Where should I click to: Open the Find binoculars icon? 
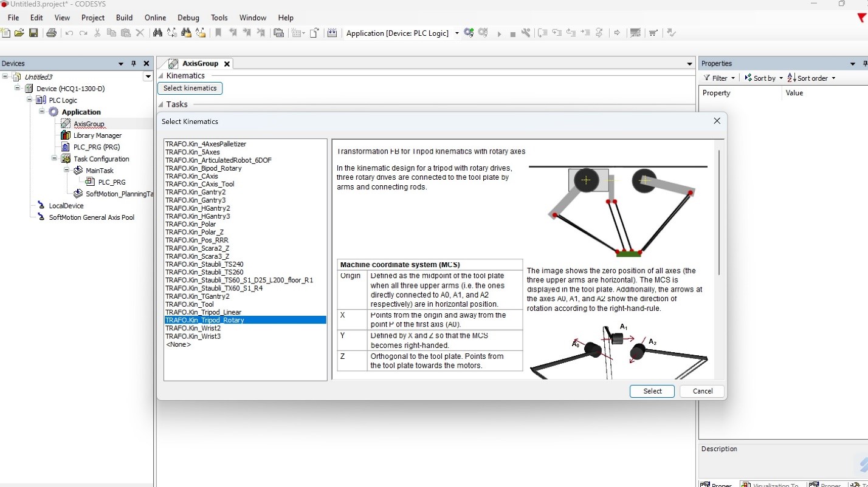157,33
